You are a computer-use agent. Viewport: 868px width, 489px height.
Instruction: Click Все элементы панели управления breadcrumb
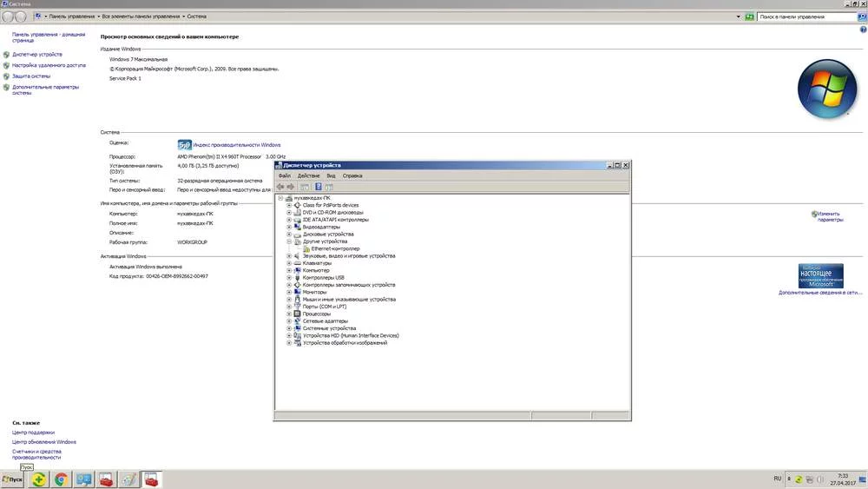pyautogui.click(x=141, y=17)
